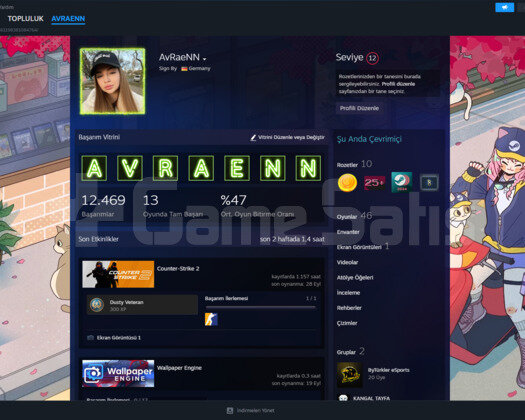Open the İnceleme reviews link
This screenshot has height=420, width=525.
348,293
